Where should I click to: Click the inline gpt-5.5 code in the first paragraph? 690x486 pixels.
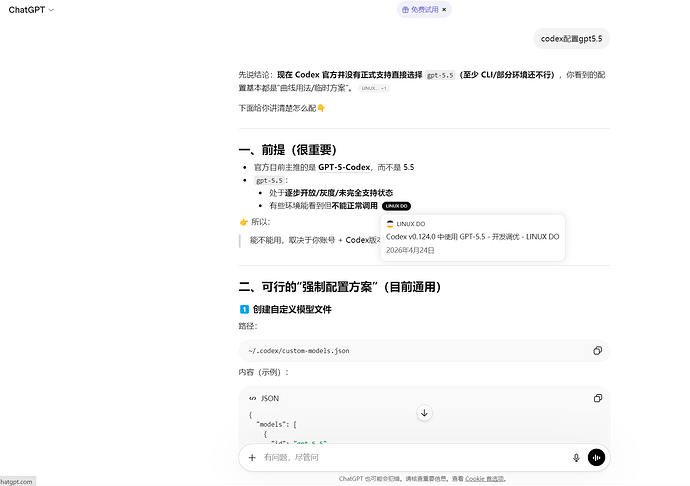[x=440, y=75]
